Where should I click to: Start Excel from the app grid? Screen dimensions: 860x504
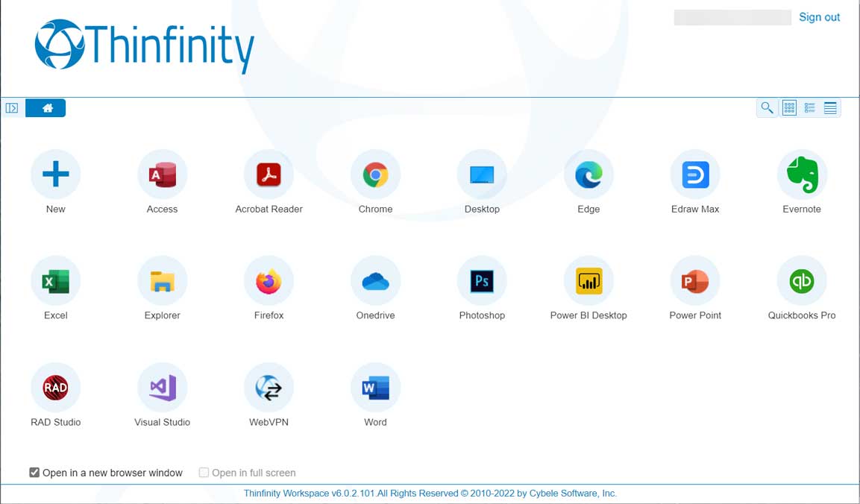[55, 281]
